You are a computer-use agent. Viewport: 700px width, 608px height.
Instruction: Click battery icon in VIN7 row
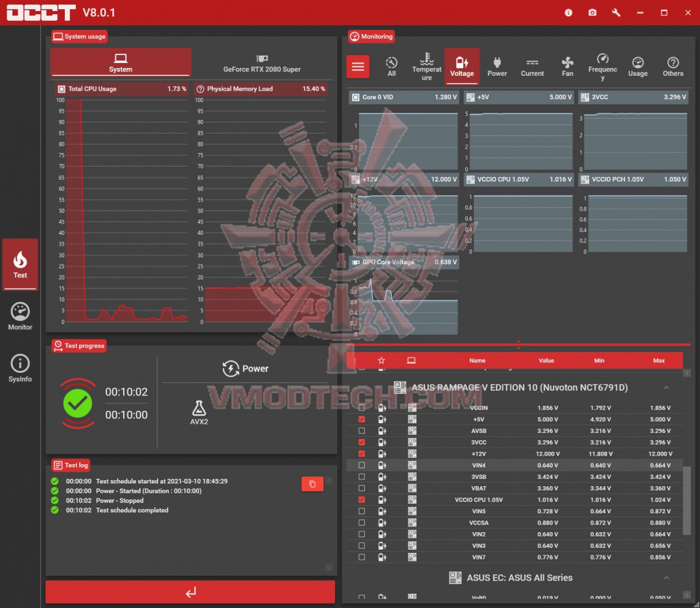[382, 557]
